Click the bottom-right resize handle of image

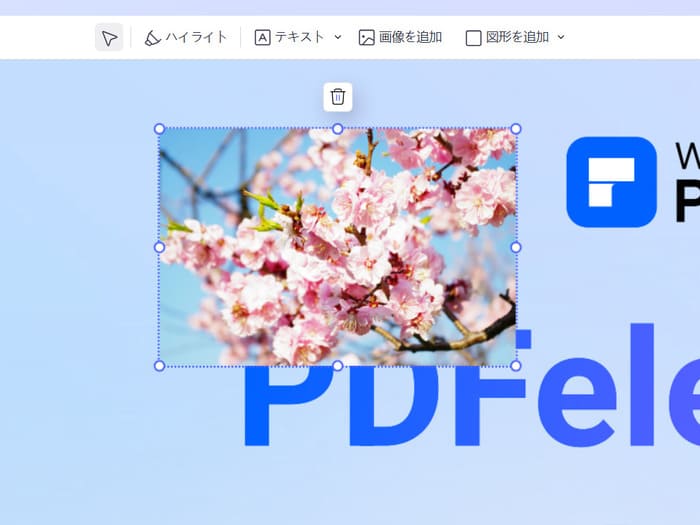[x=516, y=366]
